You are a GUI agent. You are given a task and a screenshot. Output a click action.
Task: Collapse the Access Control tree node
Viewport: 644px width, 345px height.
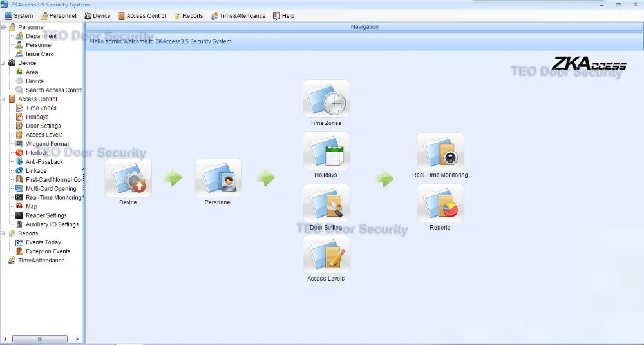3,99
